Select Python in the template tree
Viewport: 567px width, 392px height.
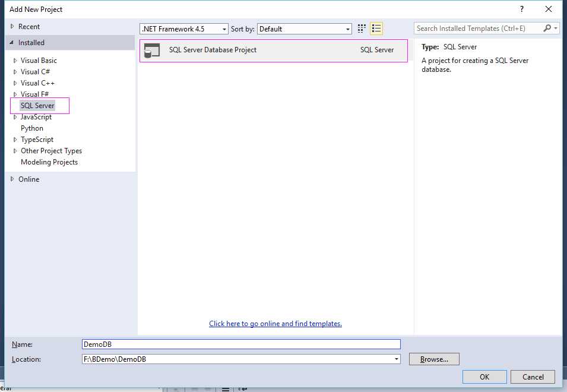coord(32,128)
